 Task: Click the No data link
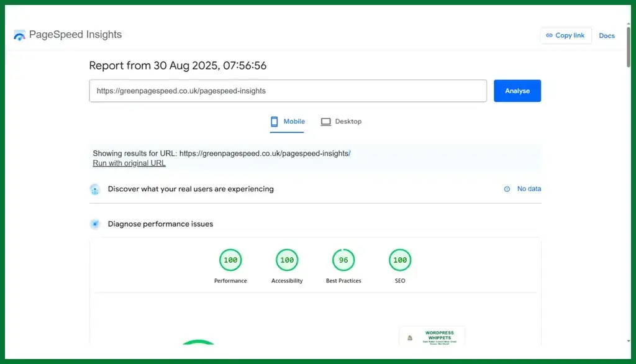(529, 189)
